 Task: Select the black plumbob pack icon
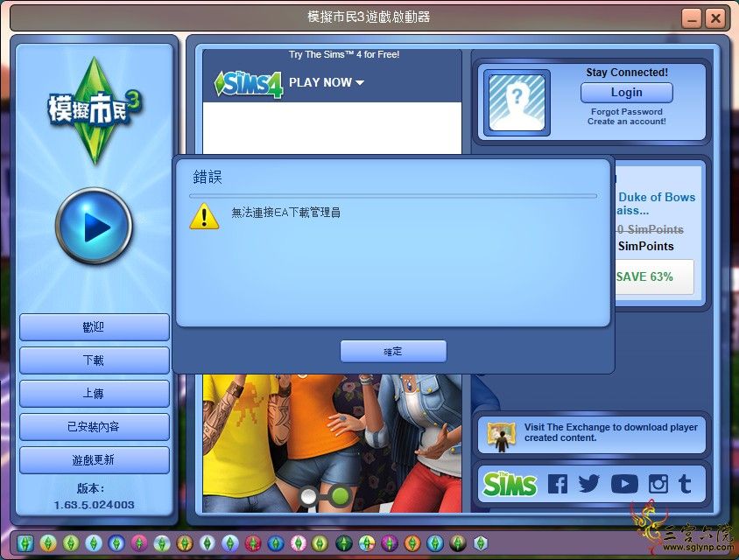tap(458, 543)
